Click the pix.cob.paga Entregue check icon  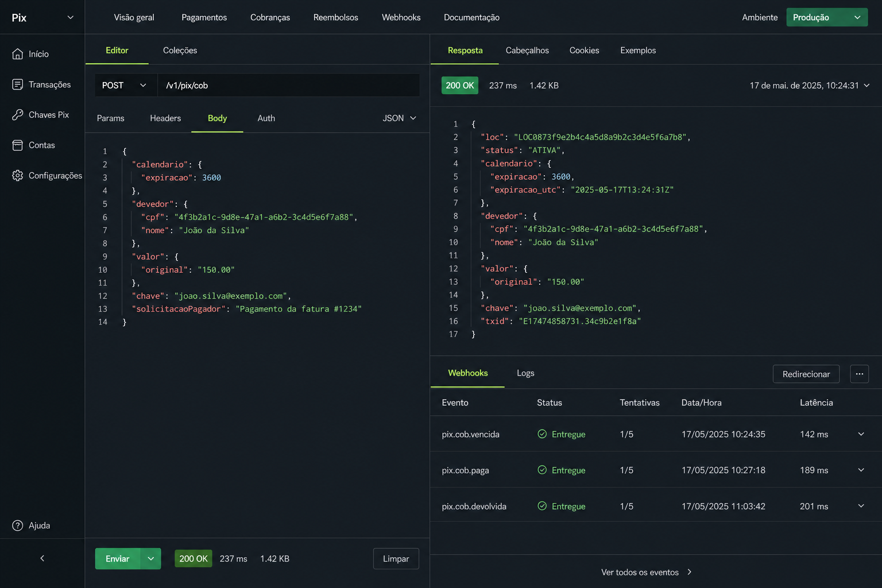542,470
